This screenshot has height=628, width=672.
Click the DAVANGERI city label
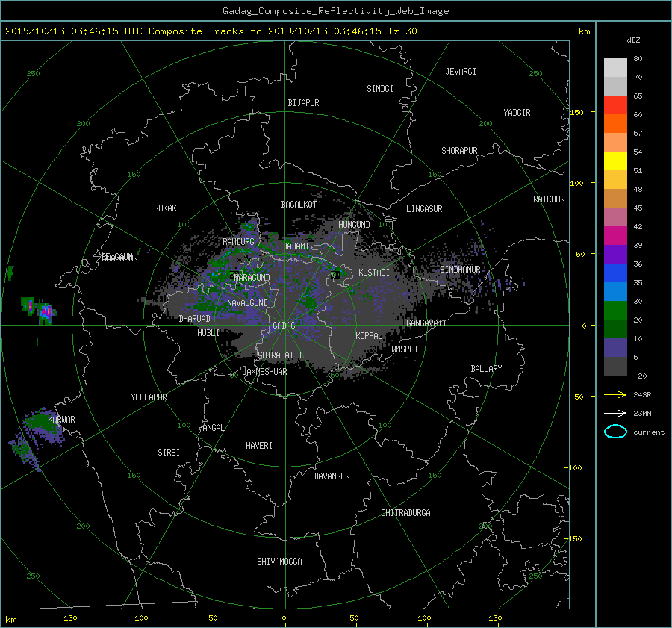click(334, 476)
